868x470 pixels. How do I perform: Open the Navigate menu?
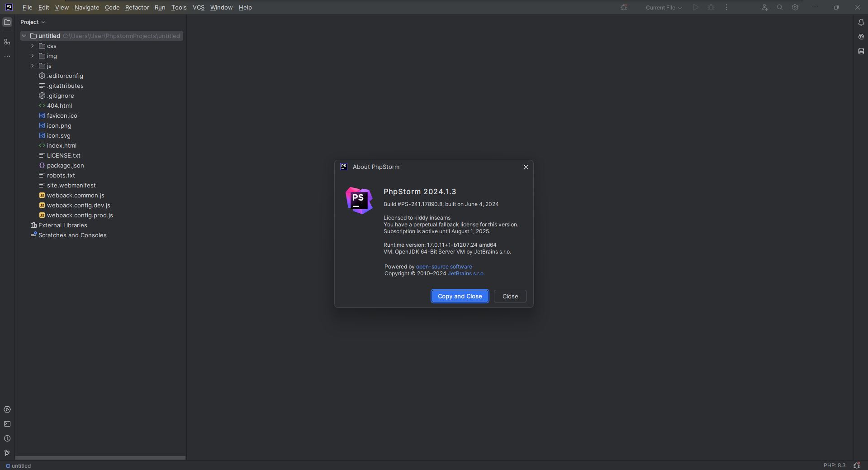pyautogui.click(x=87, y=7)
